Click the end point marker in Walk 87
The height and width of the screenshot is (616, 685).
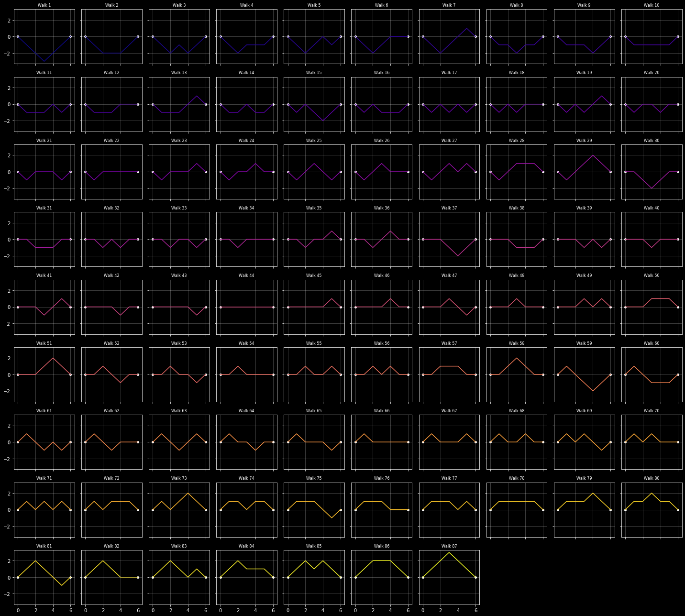click(x=475, y=577)
